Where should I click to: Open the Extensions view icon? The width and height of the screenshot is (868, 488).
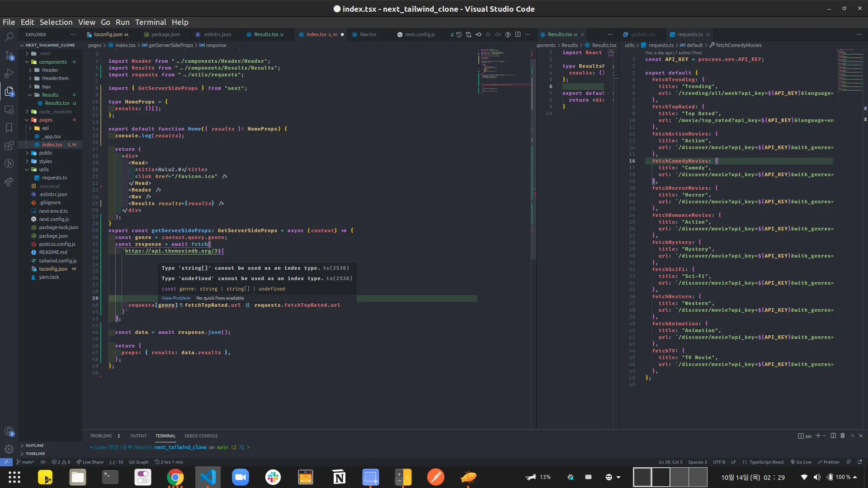coord(9,145)
